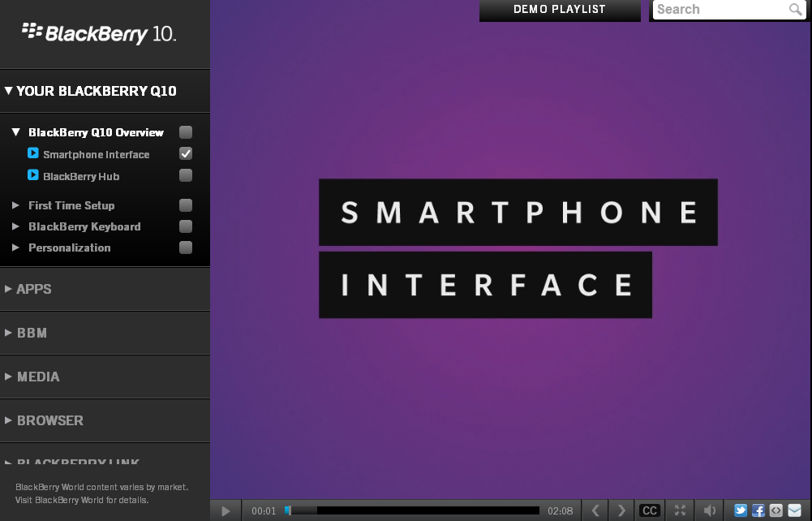Share on Facebook
The image size is (812, 521).
[x=758, y=510]
